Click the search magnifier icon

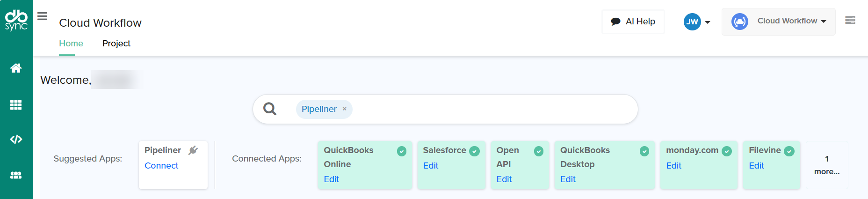tap(270, 109)
